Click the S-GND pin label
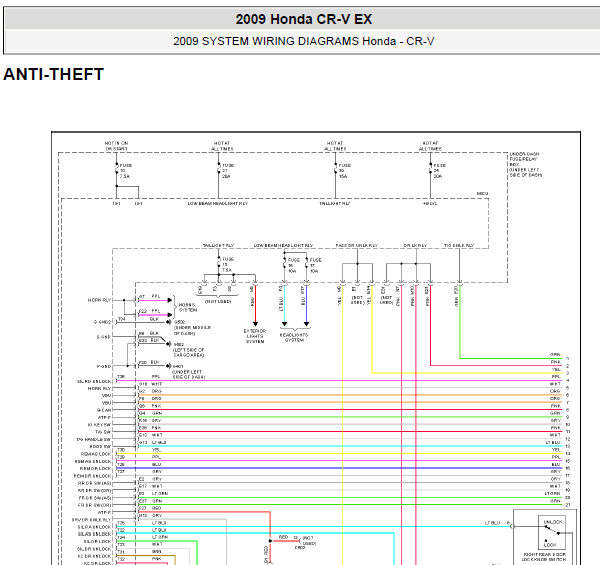This screenshot has width=600, height=565. tap(103, 337)
